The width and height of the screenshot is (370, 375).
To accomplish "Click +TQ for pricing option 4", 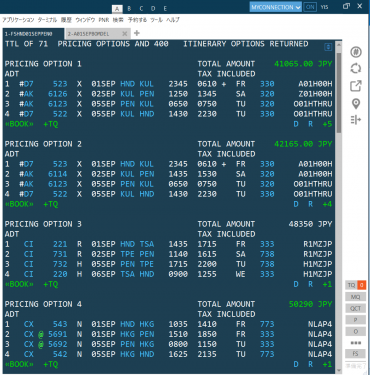I will (x=51, y=364).
